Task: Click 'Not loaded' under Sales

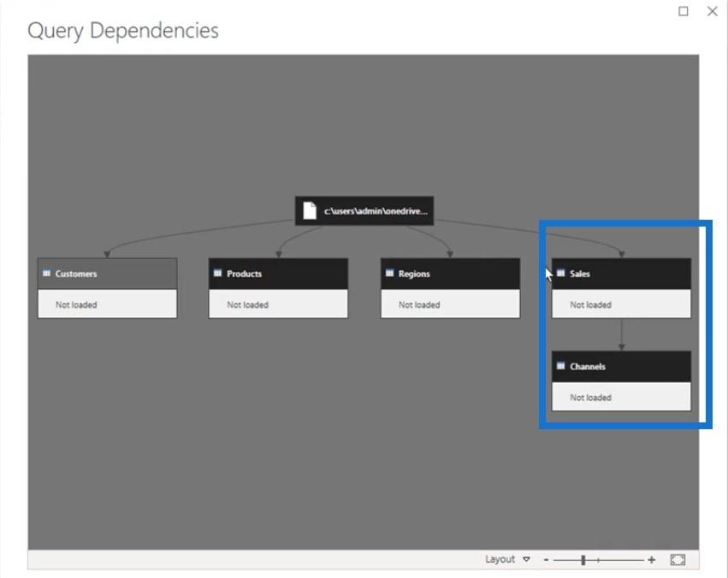Action: point(590,304)
